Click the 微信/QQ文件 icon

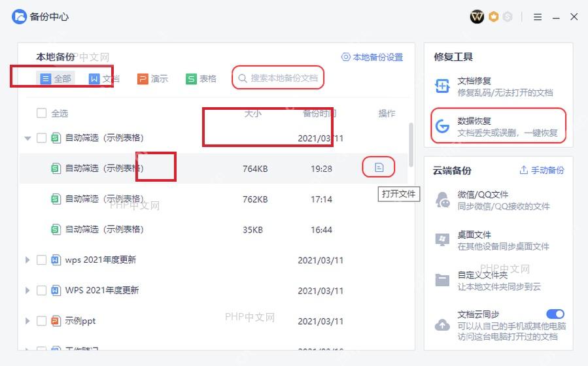442,200
